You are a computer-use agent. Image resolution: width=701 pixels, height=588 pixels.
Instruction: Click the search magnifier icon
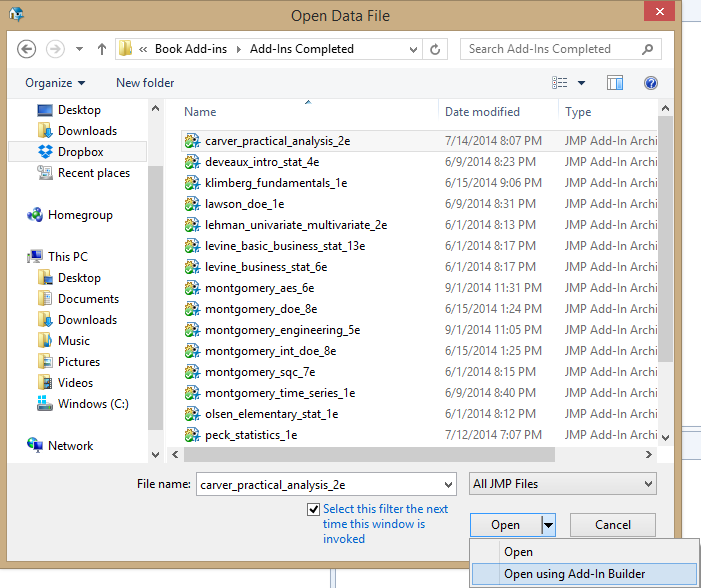tap(647, 49)
